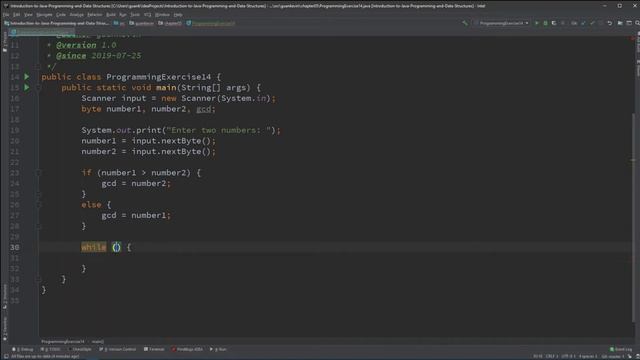Click the guankevin package in navigation bar
Viewport: 640px width, 360px height.
click(141, 23)
